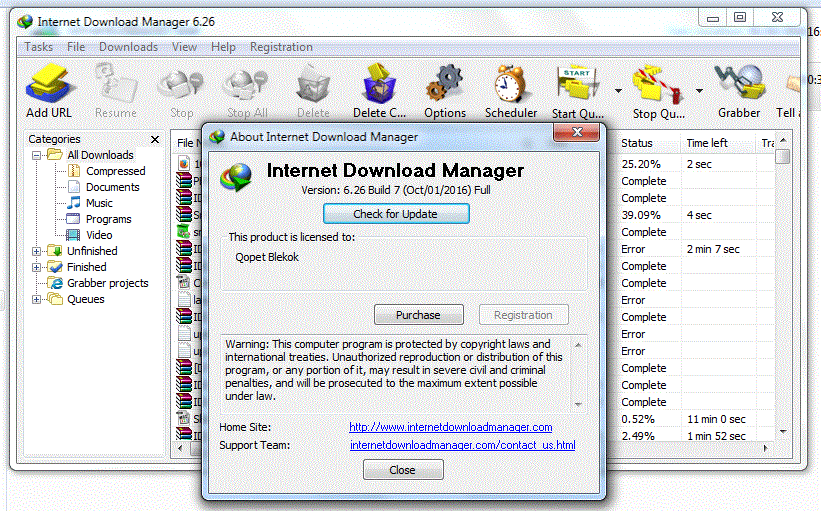Viewport: 821px width, 511px height.
Task: Click the Delete toolbar icon
Action: point(313,90)
